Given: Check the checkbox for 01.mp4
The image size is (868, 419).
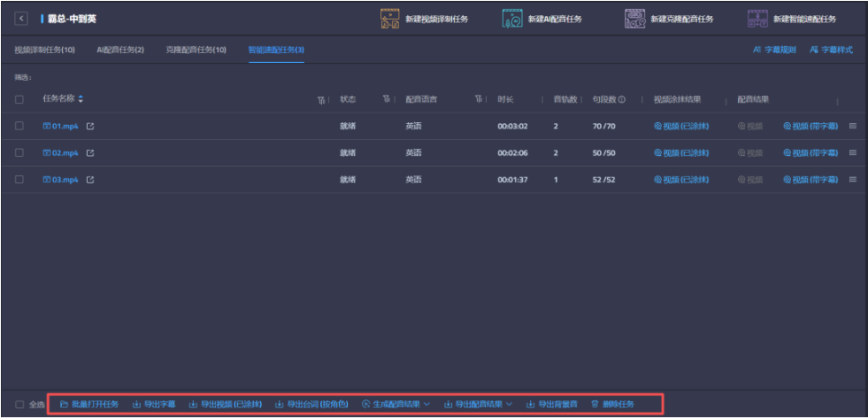Looking at the screenshot, I should click(19, 127).
